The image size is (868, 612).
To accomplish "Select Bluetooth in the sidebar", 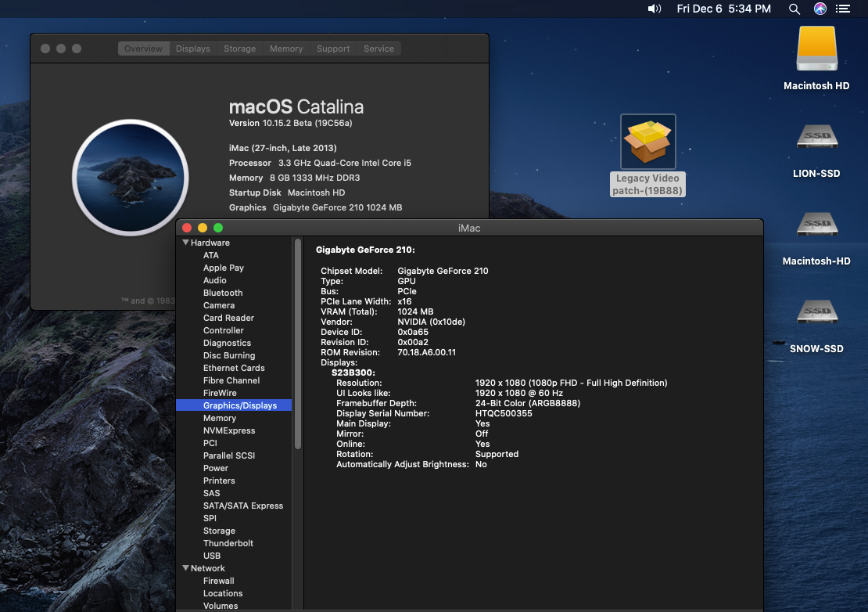I will tap(223, 293).
